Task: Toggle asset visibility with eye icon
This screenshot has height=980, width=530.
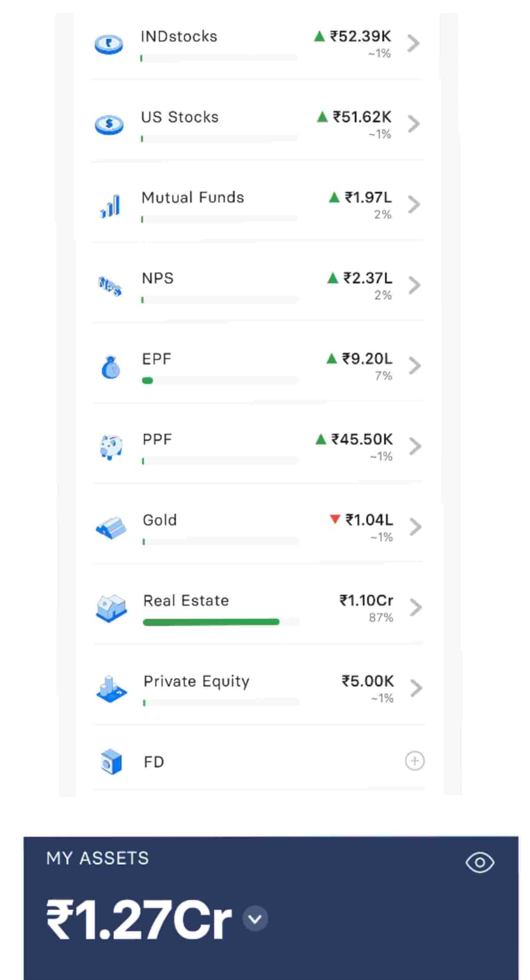Action: (479, 863)
